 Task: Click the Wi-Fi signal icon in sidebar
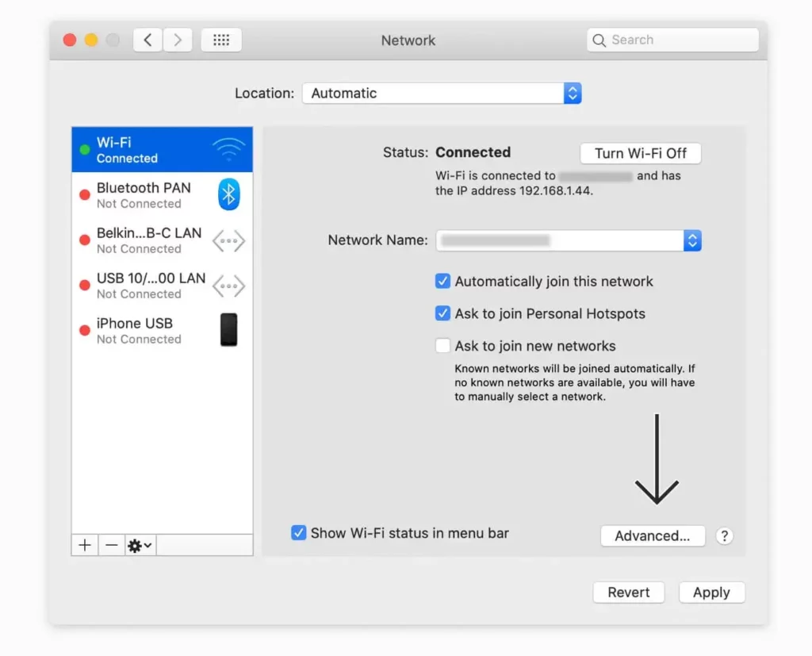[x=228, y=149]
